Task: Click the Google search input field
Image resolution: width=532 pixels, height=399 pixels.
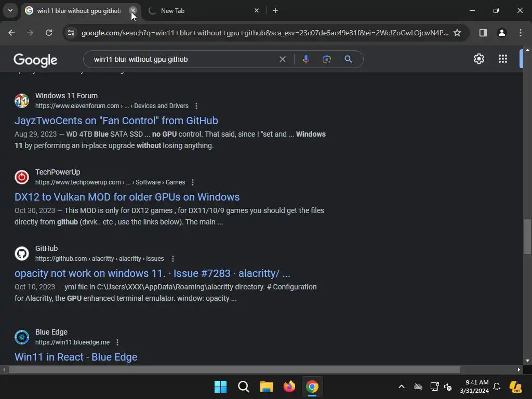Action: [x=183, y=59]
